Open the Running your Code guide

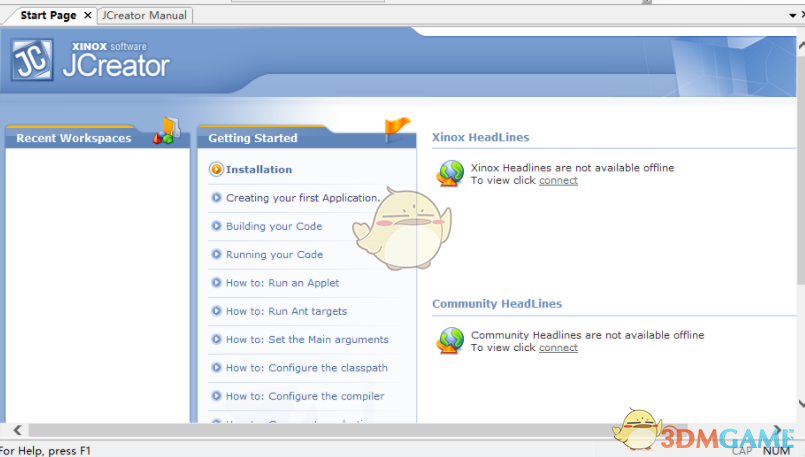coord(275,254)
